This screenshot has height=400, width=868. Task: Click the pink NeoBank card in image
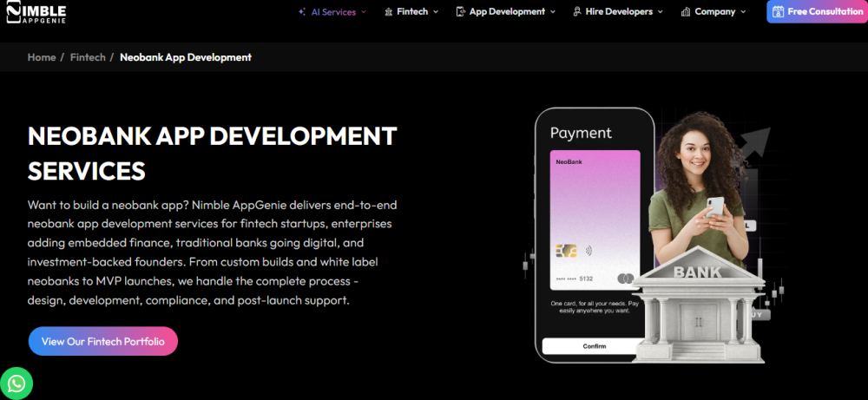coord(595,220)
